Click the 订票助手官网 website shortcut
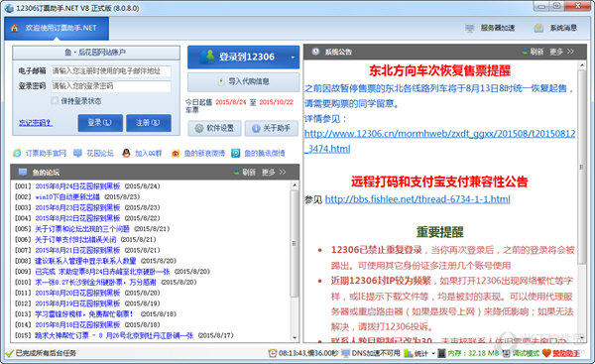The height and width of the screenshot is (364, 595). click(40, 153)
